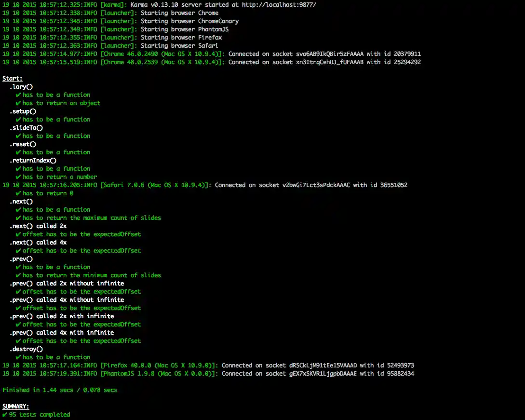Click the checkmark under the .destroy() heading

point(18,357)
